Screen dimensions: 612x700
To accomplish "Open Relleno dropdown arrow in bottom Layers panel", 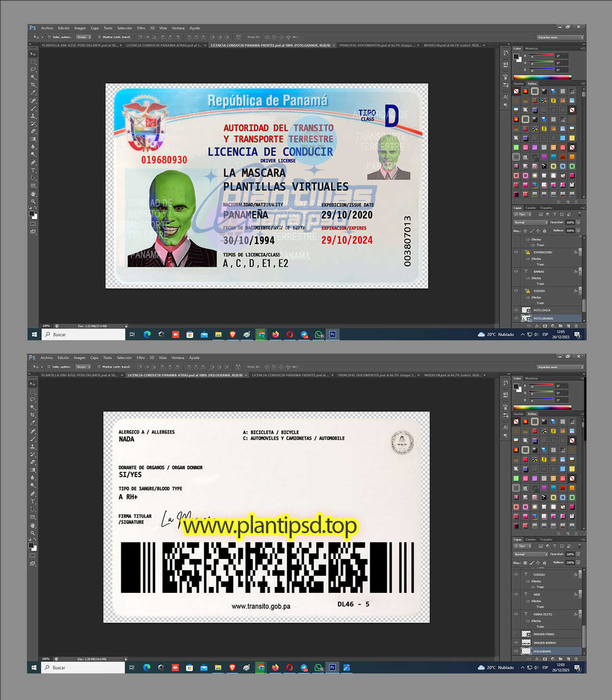I will [x=578, y=562].
